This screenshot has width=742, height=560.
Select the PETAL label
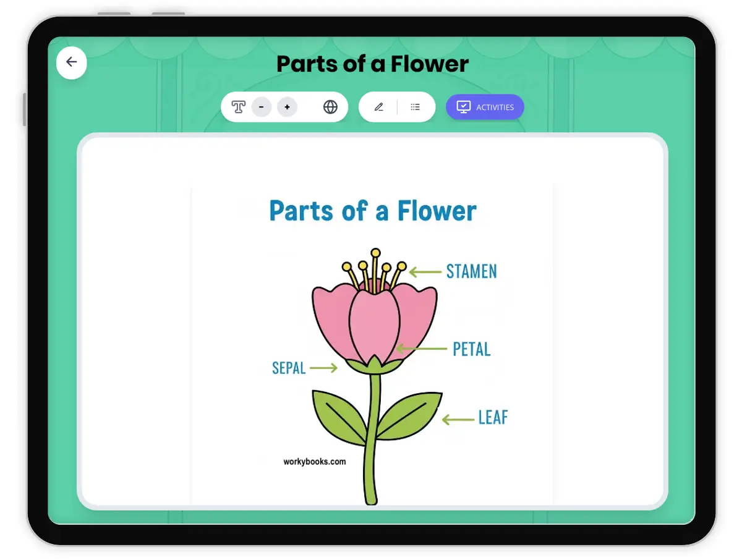tap(471, 349)
